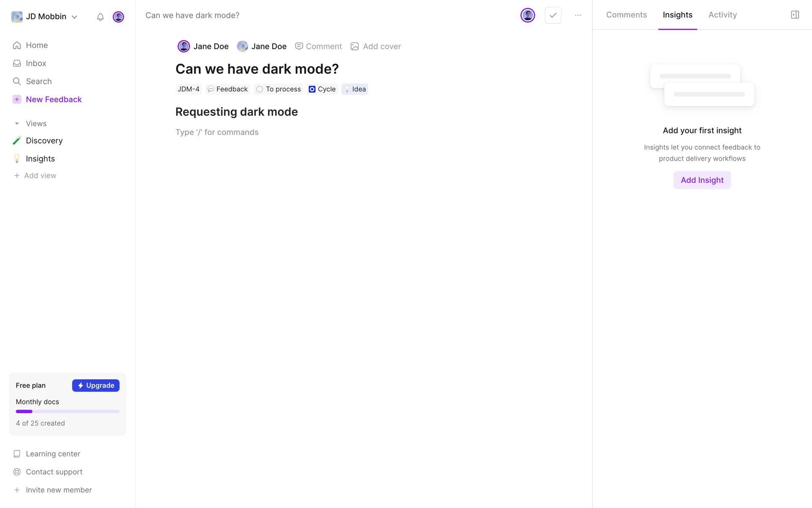Open Contact support in sidebar

(x=54, y=472)
